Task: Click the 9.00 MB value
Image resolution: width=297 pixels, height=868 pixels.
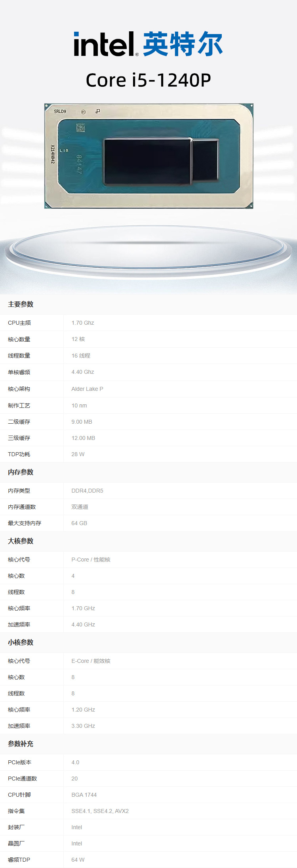Action: point(82,422)
